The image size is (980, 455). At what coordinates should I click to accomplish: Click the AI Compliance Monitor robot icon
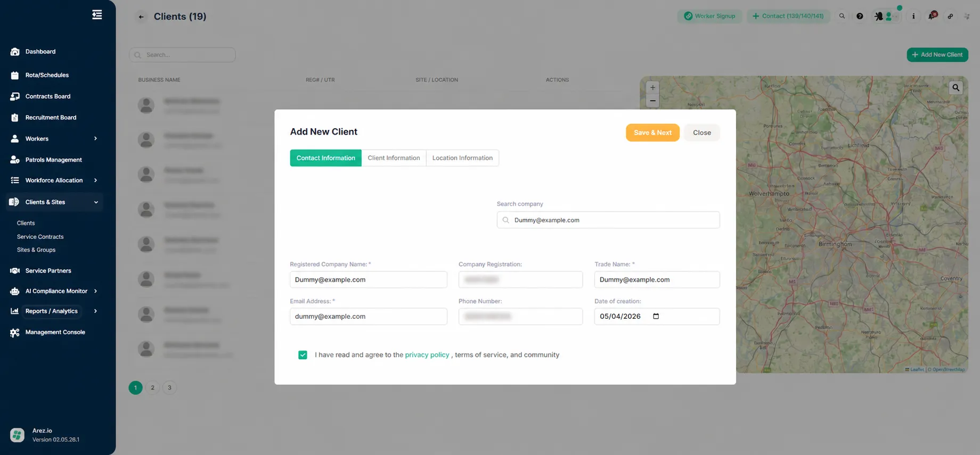pyautogui.click(x=15, y=291)
